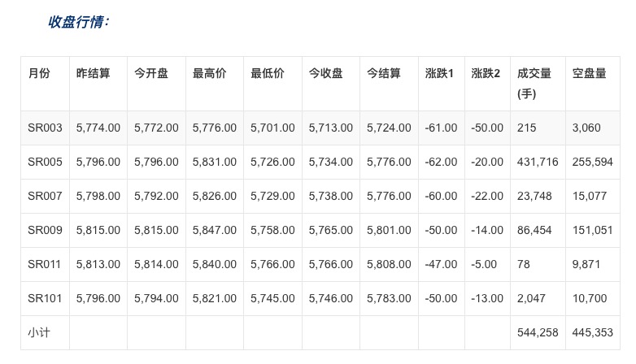The height and width of the screenshot is (364, 636).
Task: Select the SR011 row label
Action: 45,265
